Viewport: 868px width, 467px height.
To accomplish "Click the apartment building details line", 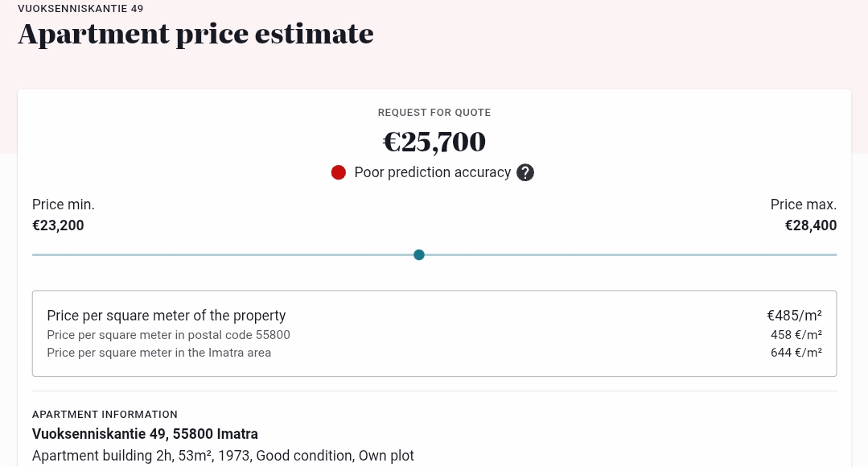I will (223, 456).
